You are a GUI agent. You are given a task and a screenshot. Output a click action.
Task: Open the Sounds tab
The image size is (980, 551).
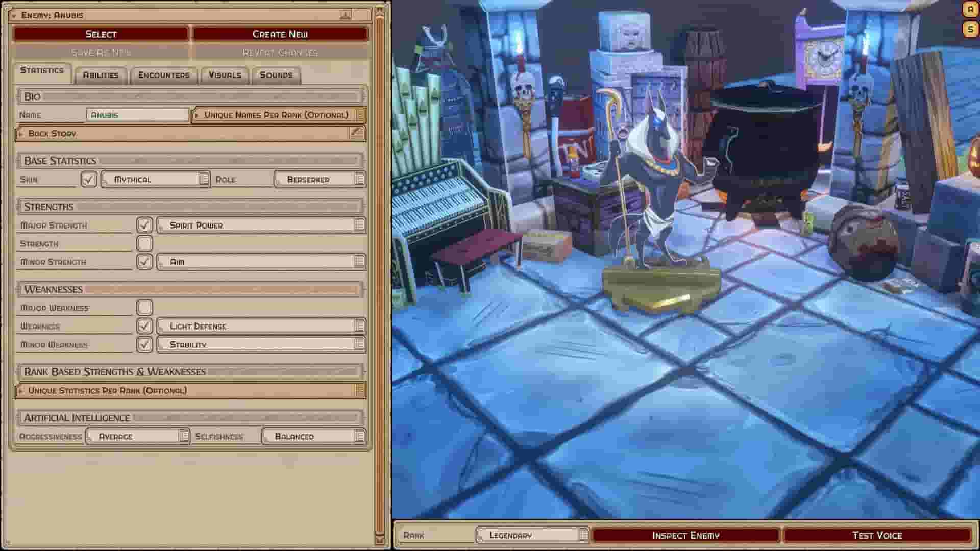(x=276, y=74)
